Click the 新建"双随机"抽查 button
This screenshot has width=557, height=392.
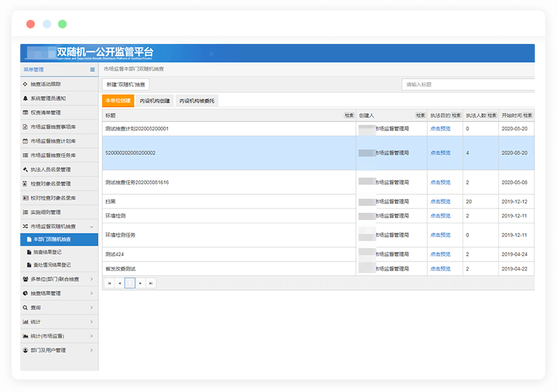pos(126,85)
